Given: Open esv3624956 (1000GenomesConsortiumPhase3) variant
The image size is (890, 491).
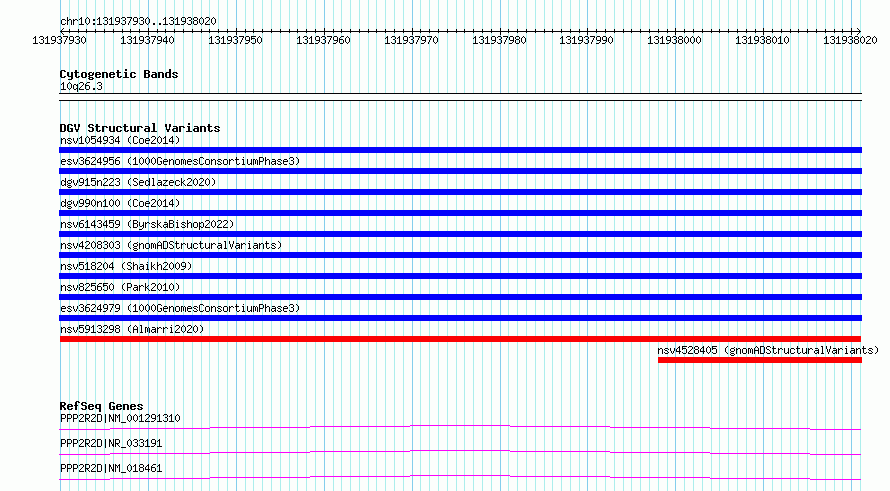Looking at the screenshot, I should 180,161.
